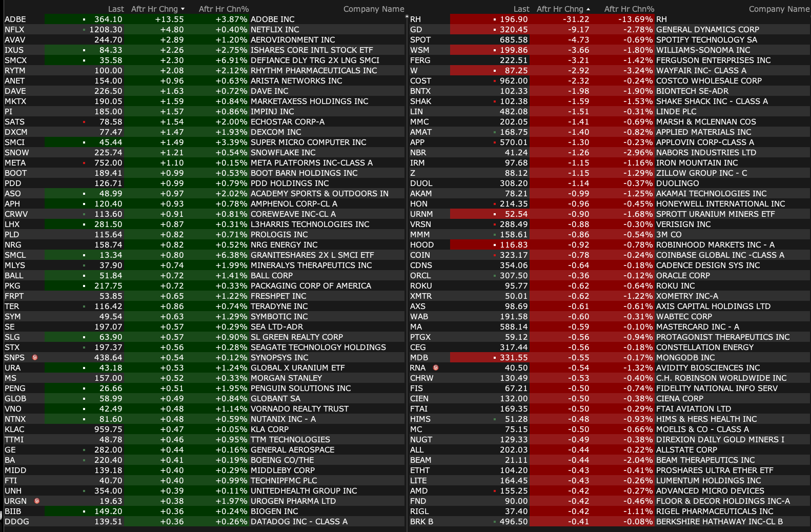Screen dimensions: 811x532
Task: Click the descending sort arrow in gainers Aftr Hr Chng
Action: pyautogui.click(x=183, y=9)
